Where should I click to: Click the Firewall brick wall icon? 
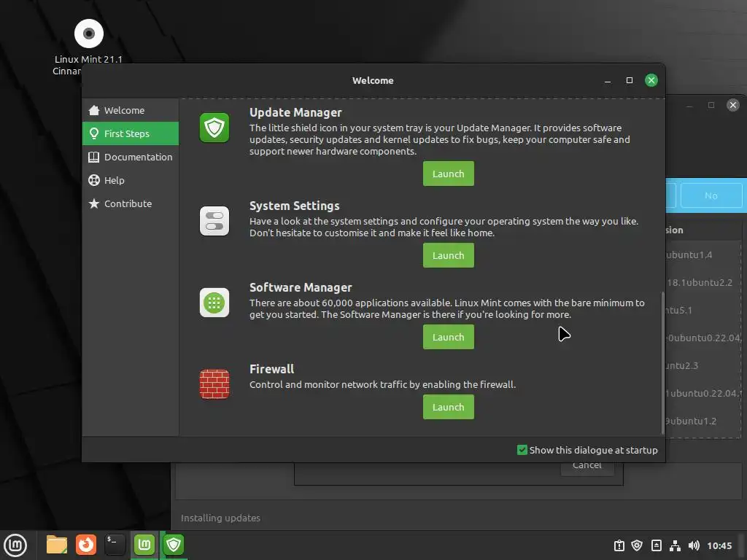coord(214,384)
